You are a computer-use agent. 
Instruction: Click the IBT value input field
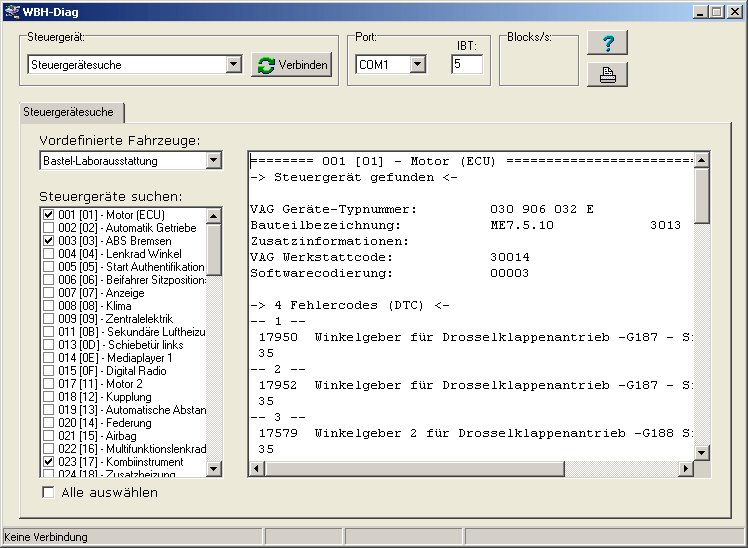click(x=466, y=65)
